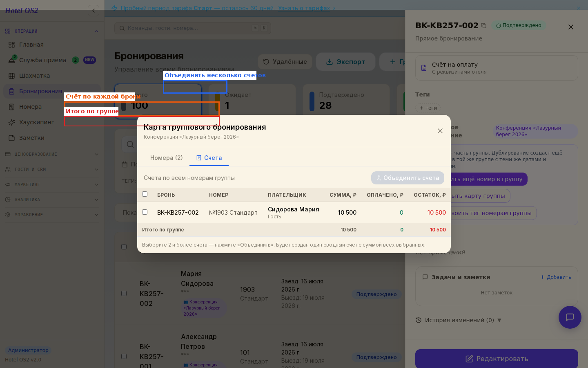
Task: Collapse the sidebar with arrow icon
Action: click(x=94, y=11)
